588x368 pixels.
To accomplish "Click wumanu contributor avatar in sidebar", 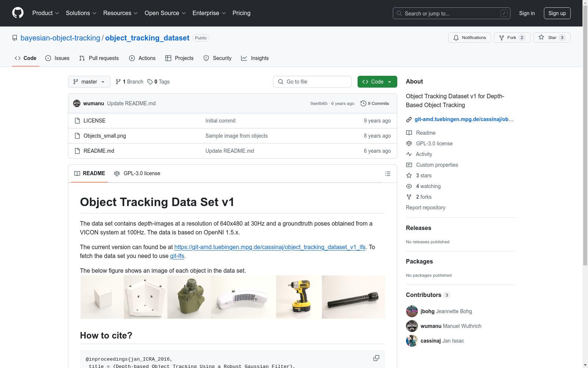I will coord(412,326).
